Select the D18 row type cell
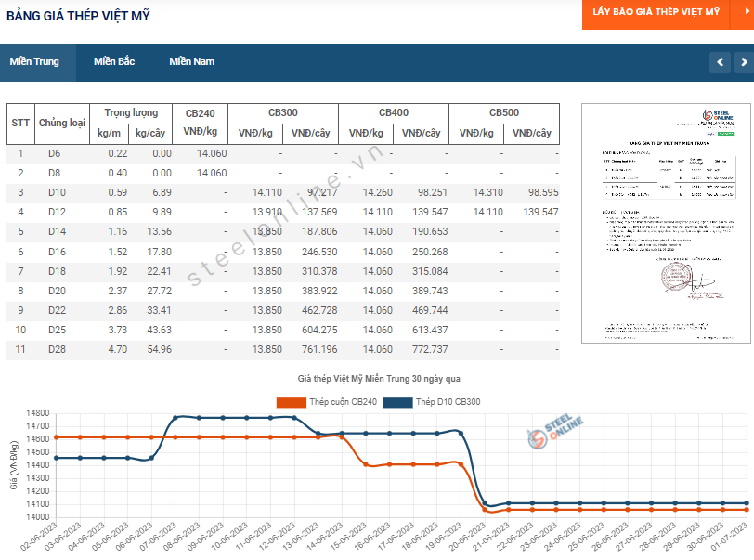 (x=57, y=272)
